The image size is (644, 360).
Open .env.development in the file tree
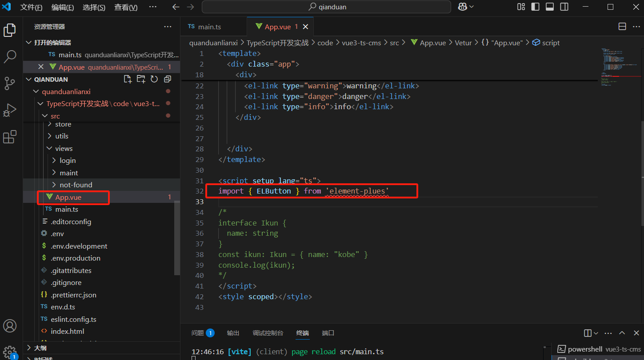(79, 246)
